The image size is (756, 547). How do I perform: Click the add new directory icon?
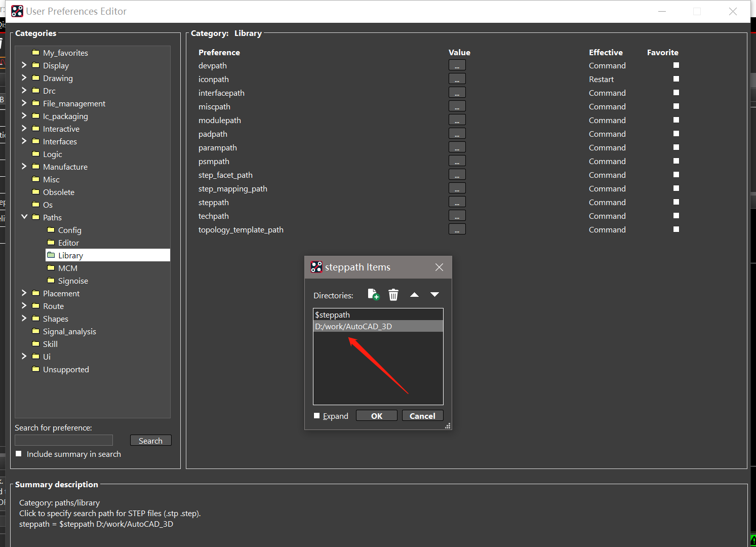[x=374, y=295]
